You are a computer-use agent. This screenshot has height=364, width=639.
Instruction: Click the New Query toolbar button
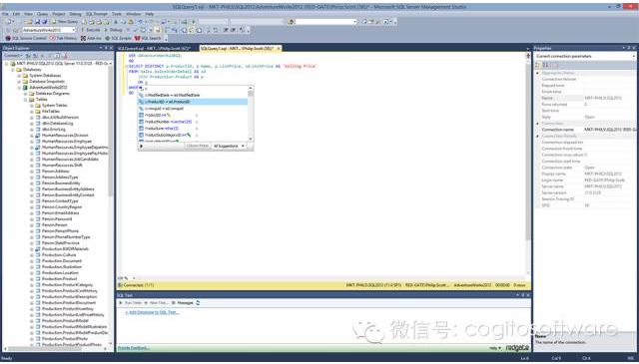(x=65, y=22)
